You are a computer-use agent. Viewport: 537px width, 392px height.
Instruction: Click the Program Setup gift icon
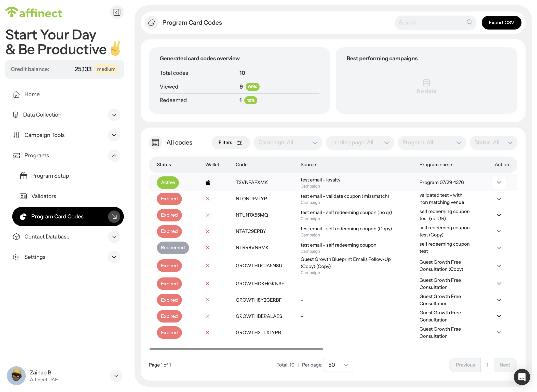pos(23,176)
